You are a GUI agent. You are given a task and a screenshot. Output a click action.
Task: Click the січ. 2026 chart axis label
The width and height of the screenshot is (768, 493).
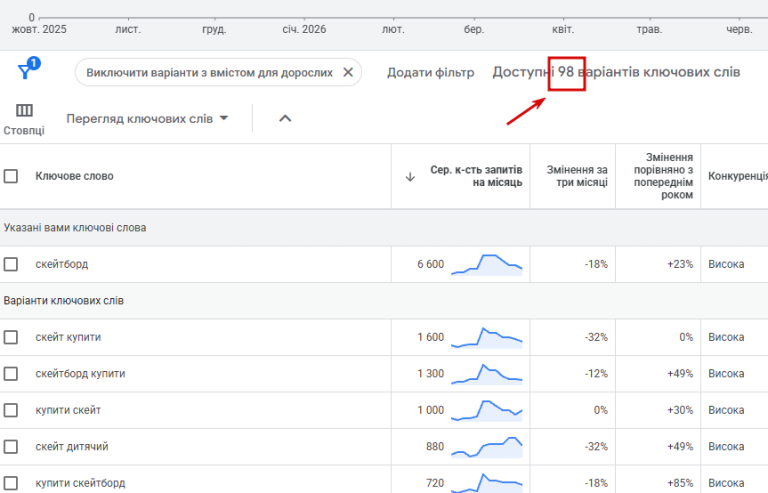(x=304, y=29)
